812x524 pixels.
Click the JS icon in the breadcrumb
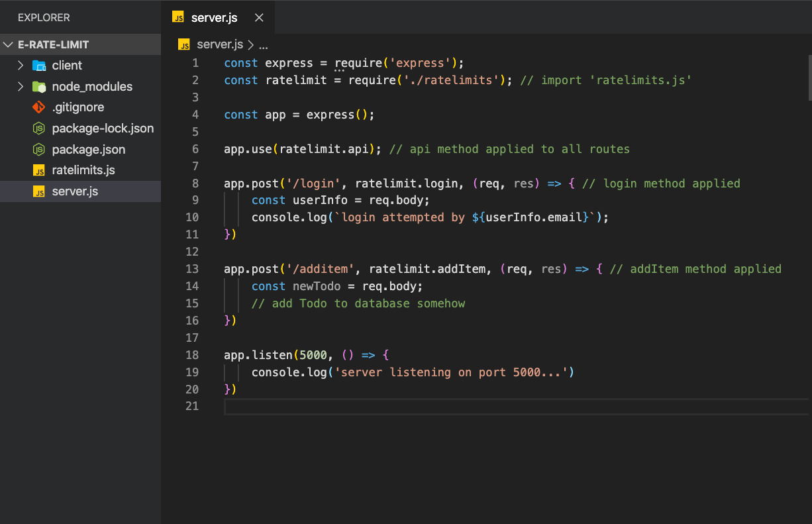(184, 45)
